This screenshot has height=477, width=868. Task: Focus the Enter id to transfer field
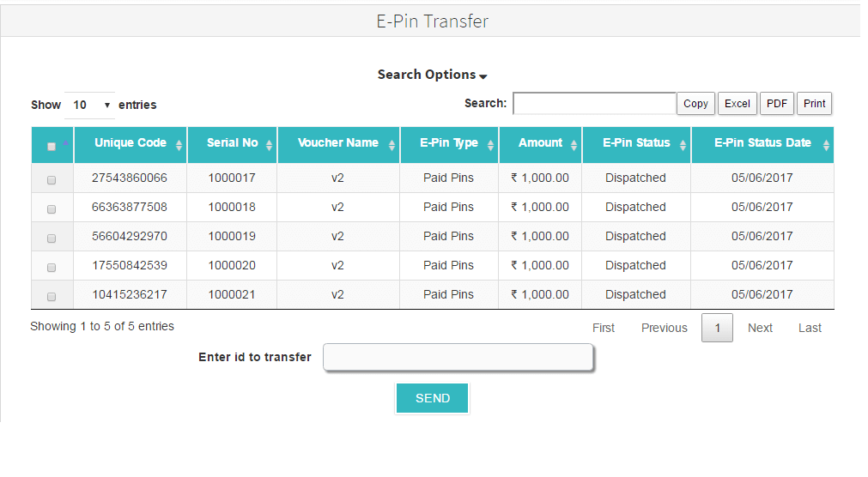(x=458, y=358)
